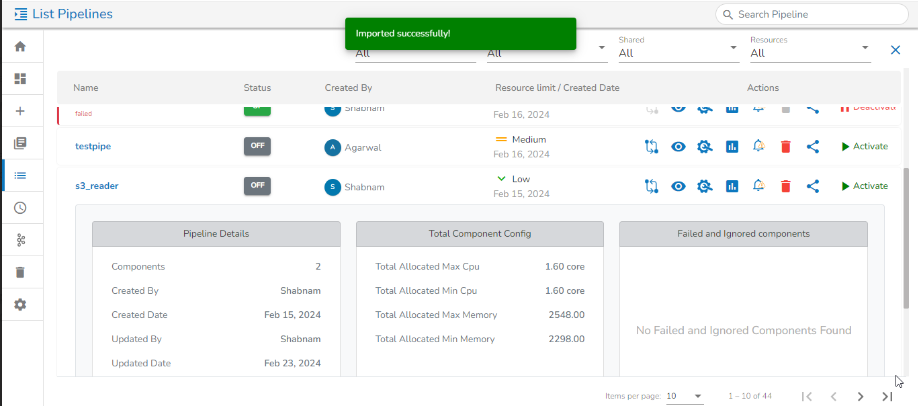Image resolution: width=918 pixels, height=406 pixels.
Task: Open the dashboard grid item in sidebar
Action: point(20,79)
